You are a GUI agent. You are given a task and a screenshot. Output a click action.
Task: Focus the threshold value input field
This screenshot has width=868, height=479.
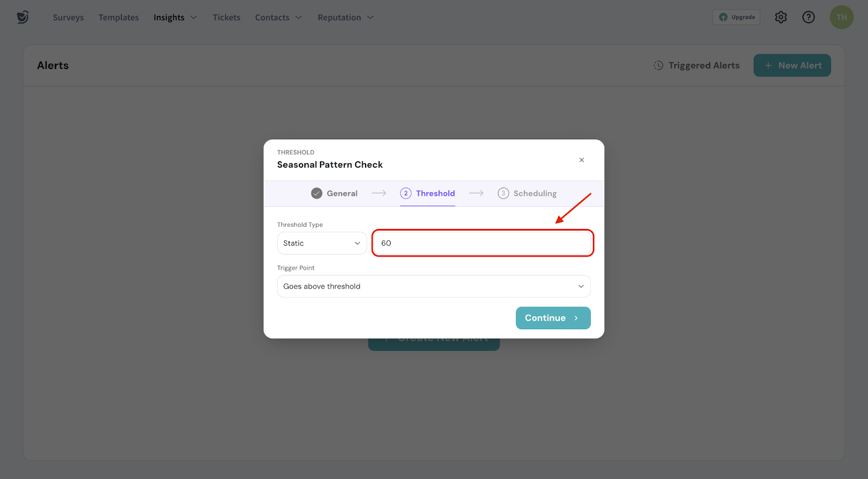[x=482, y=243]
